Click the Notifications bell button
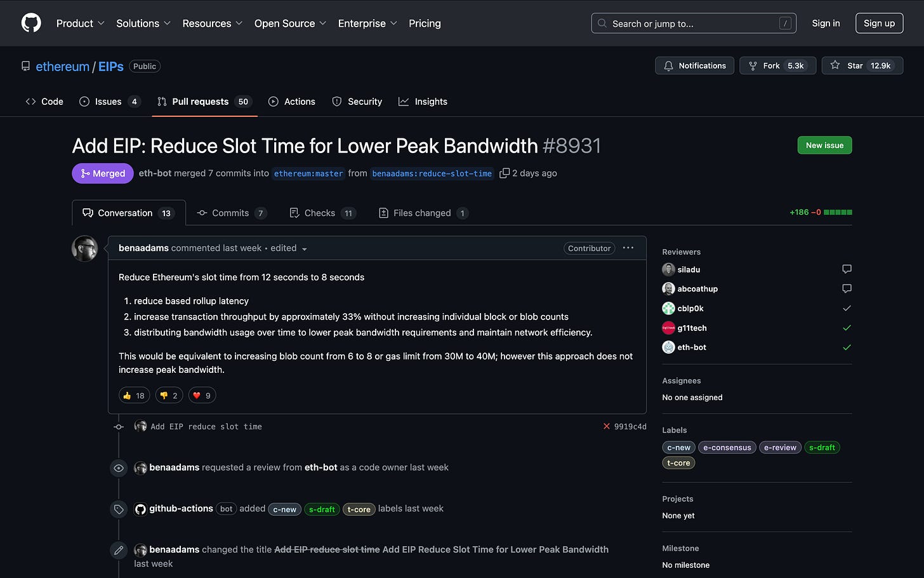Screen dimensions: 924x578 pyautogui.click(x=694, y=65)
